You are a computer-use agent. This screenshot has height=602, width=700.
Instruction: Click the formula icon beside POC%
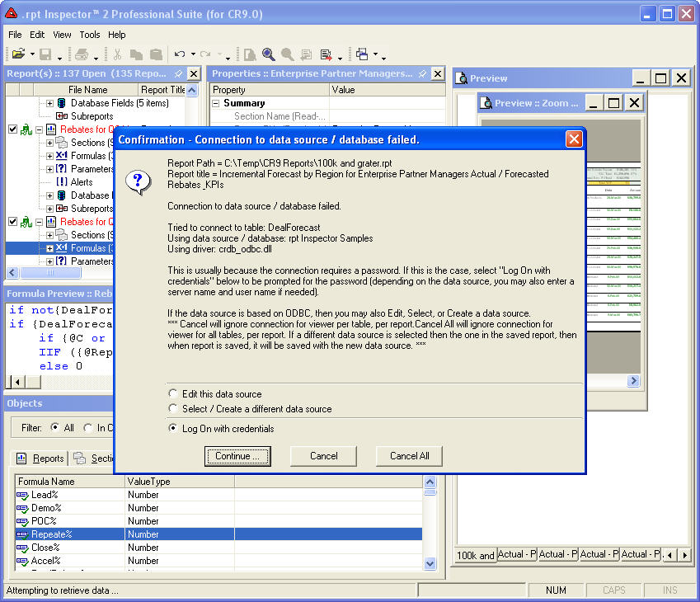click(22, 521)
